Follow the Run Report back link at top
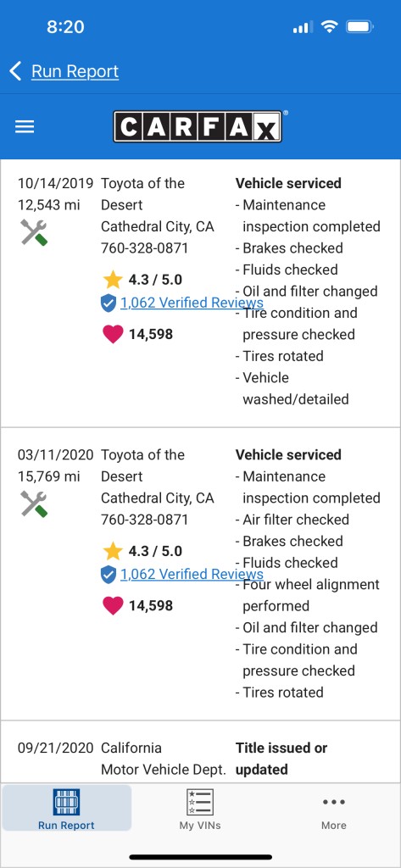This screenshot has height=868, width=401. (75, 71)
